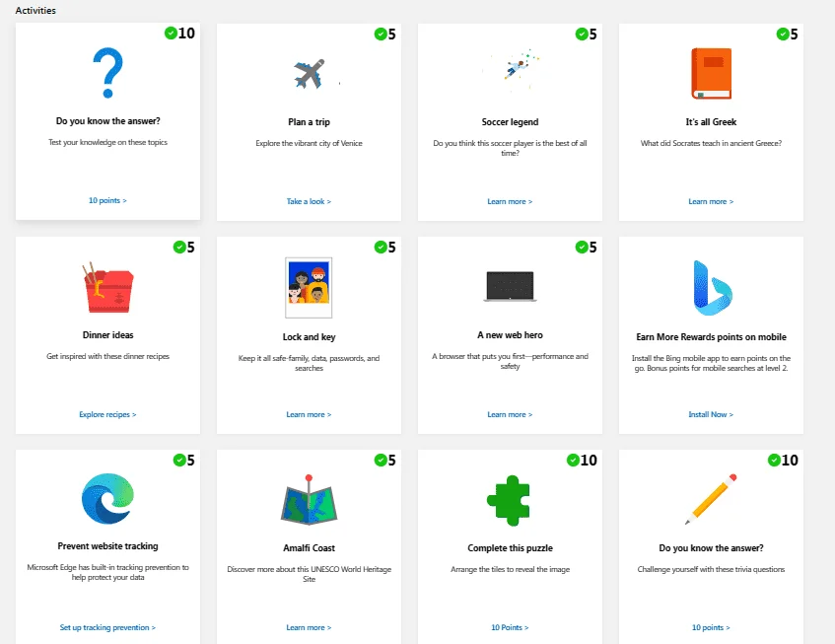Click green checkmark on question mark card

(x=171, y=33)
